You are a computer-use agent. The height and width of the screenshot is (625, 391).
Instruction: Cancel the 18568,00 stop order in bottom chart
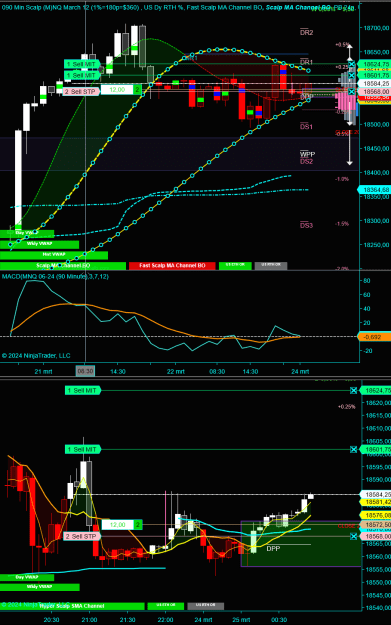(354, 537)
